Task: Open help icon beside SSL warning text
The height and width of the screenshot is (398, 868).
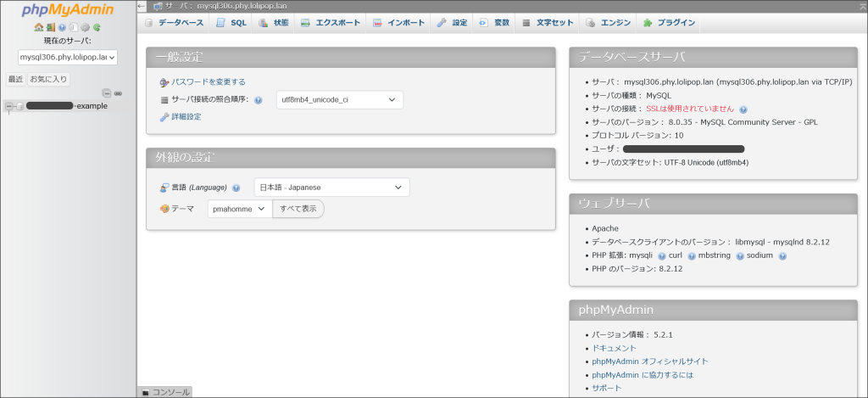Action: [x=743, y=109]
